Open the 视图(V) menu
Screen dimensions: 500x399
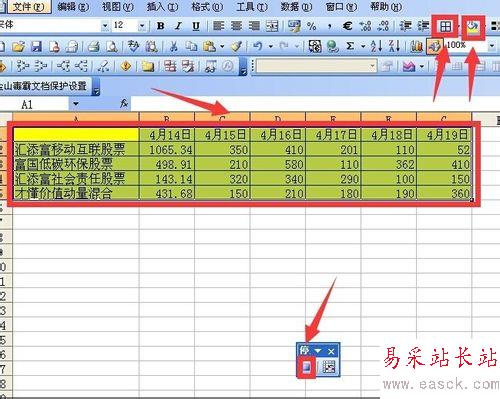click(117, 7)
